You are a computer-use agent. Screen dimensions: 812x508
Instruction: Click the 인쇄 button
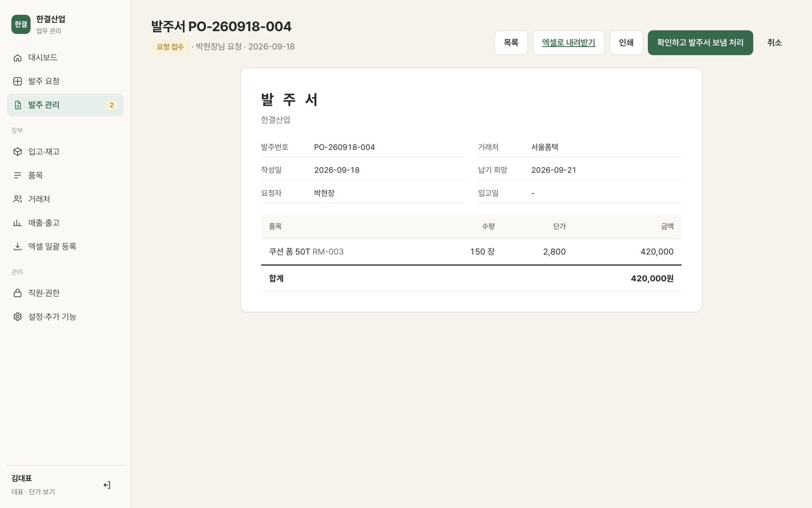[x=626, y=43]
